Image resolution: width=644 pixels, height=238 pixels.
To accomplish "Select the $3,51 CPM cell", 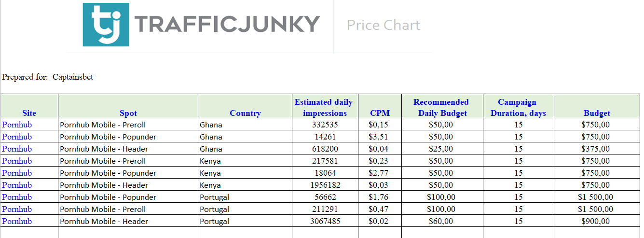I will (379, 137).
